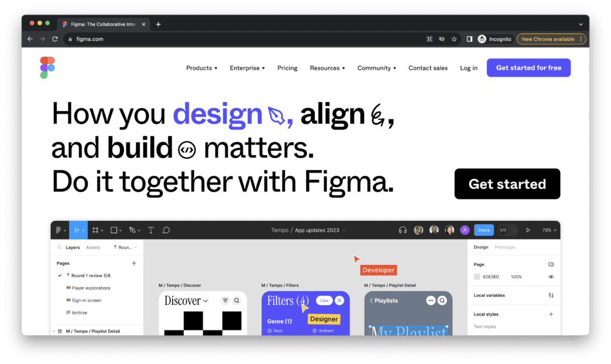Click Get started for free

pos(528,67)
